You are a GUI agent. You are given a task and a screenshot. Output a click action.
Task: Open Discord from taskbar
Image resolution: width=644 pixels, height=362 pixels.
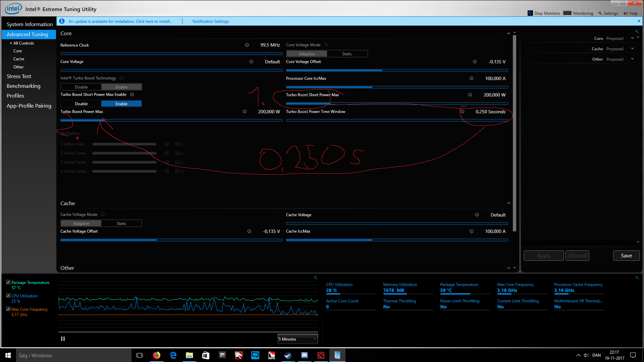pos(305,355)
